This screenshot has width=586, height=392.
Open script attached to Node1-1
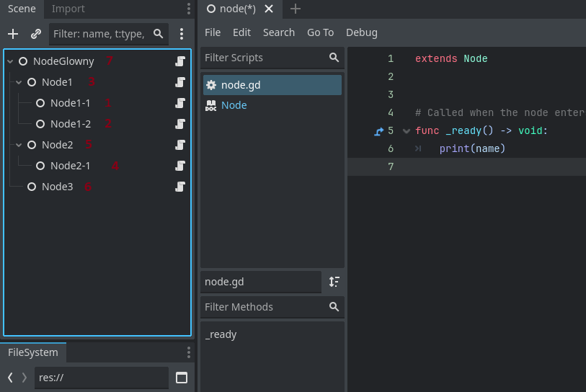(180, 103)
